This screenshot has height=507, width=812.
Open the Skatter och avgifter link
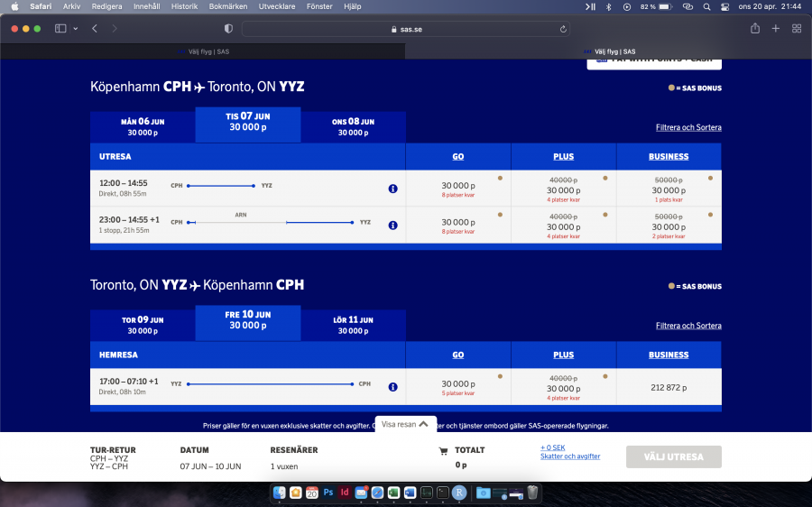(x=570, y=456)
